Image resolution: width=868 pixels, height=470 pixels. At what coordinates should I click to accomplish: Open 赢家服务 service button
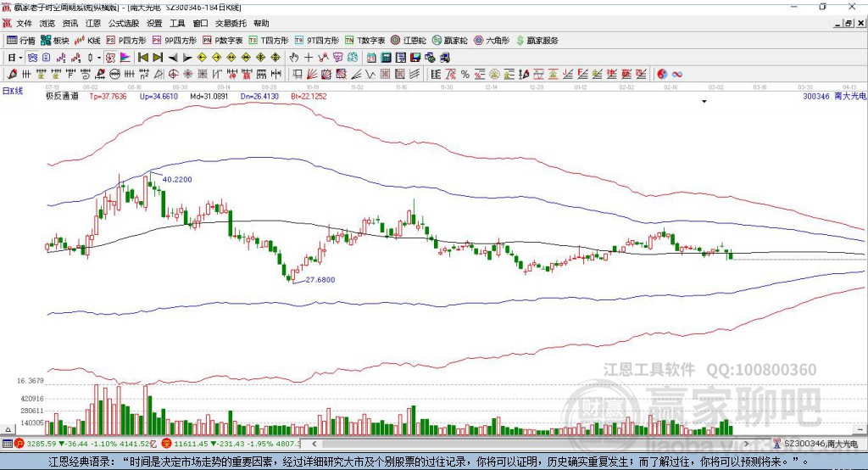537,41
